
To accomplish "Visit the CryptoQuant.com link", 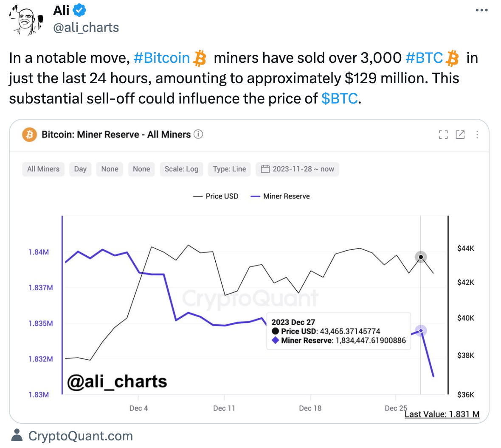I will (x=81, y=436).
